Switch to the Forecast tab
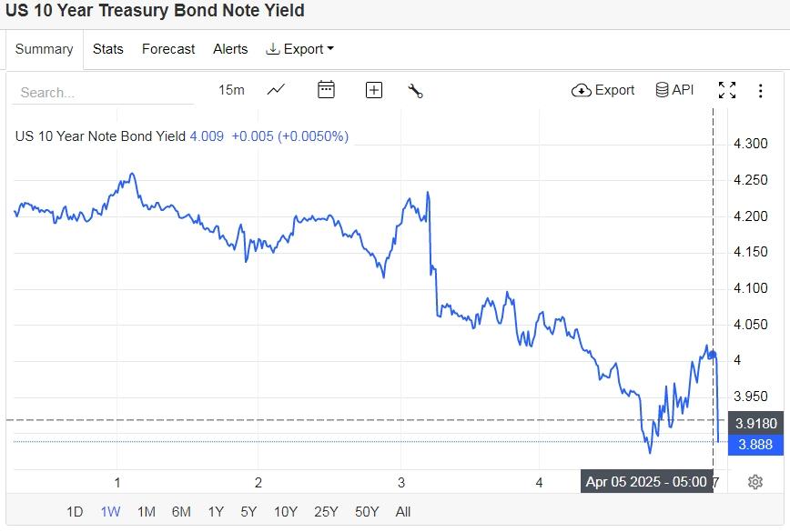790x532 pixels. click(168, 49)
